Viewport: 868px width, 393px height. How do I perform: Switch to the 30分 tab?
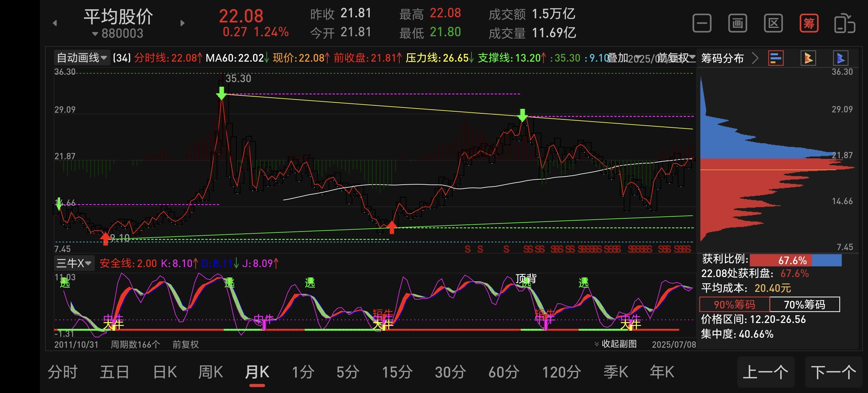450,372
